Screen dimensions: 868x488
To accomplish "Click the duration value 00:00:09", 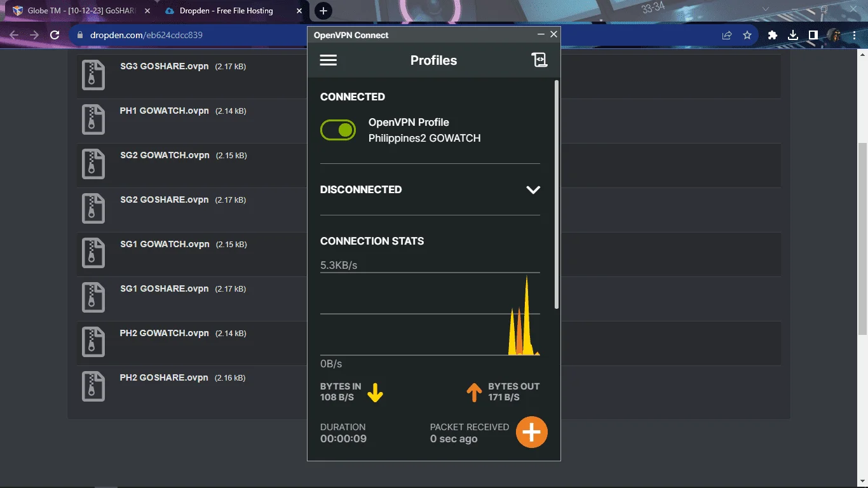I will click(343, 438).
